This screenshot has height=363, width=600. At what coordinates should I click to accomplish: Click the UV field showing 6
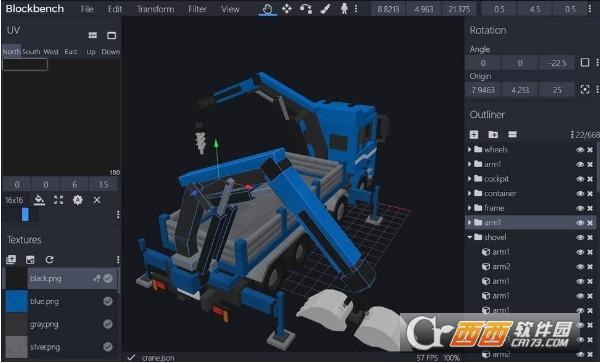point(75,185)
